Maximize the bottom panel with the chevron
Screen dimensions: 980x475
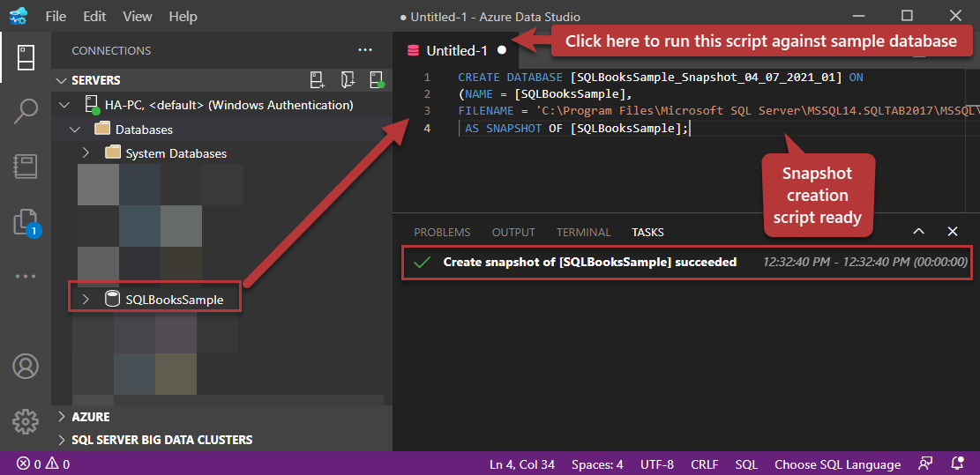[x=919, y=232]
